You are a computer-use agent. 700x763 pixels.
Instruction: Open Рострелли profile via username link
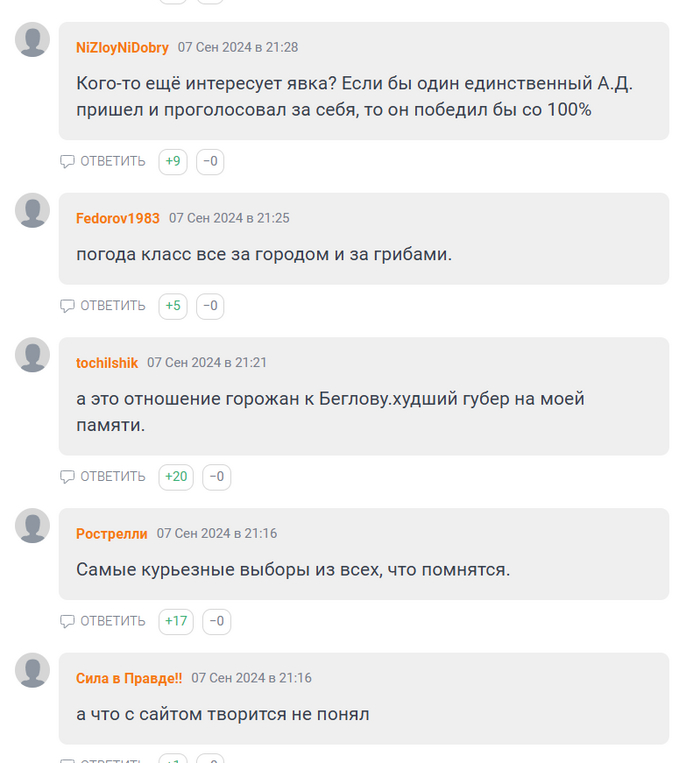click(x=111, y=534)
